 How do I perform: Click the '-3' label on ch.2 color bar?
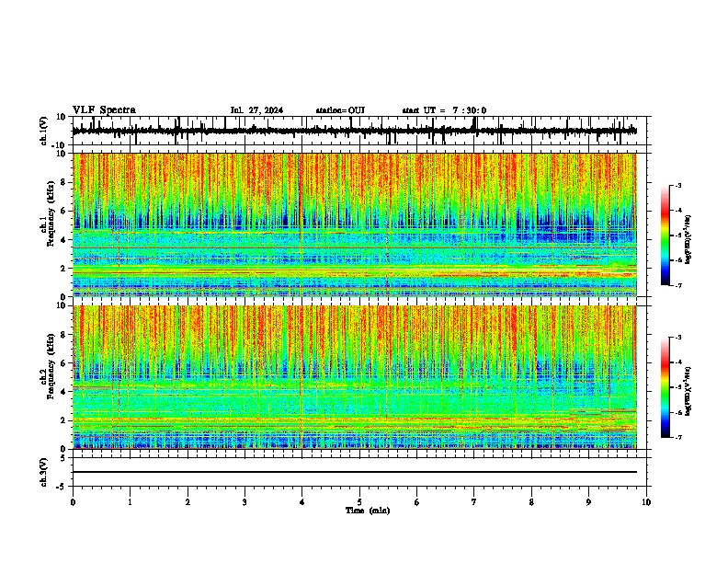[678, 338]
